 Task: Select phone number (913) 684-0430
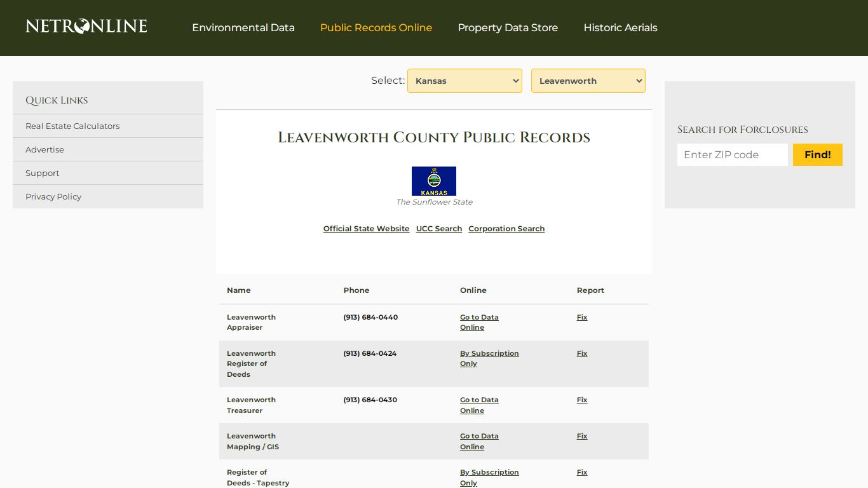[370, 400]
